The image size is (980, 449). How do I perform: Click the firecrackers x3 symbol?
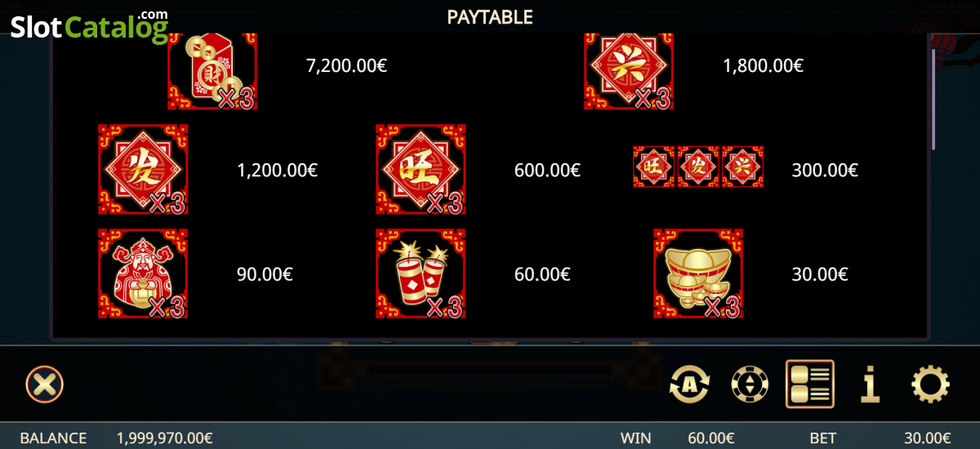[421, 273]
